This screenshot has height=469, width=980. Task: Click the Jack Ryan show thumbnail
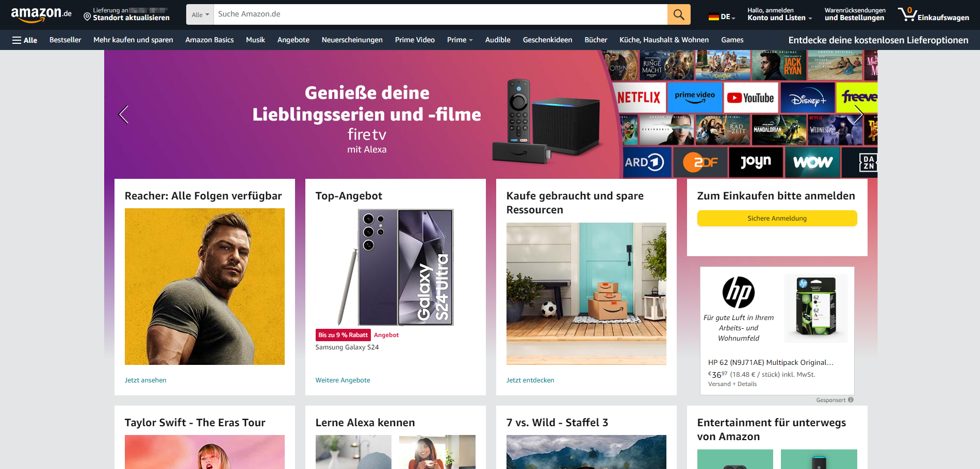pos(778,65)
